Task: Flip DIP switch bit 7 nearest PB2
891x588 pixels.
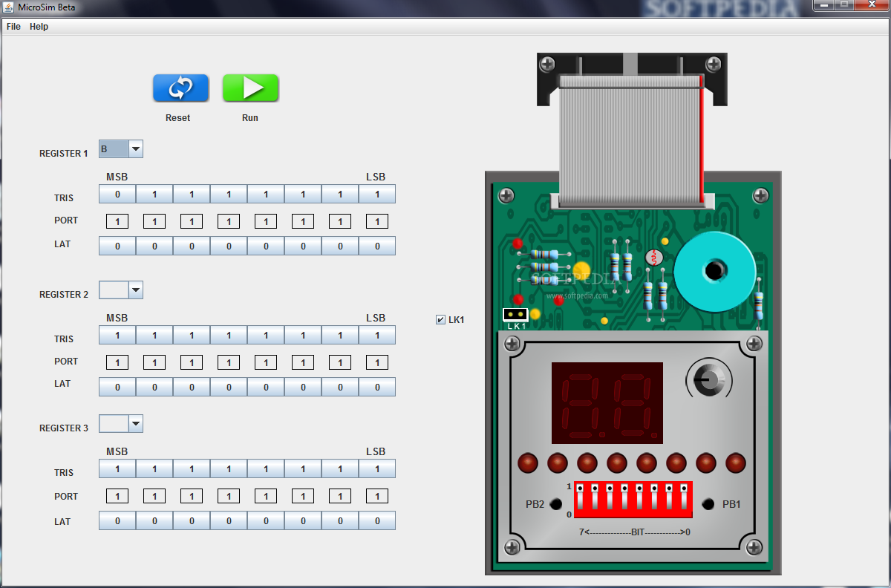Action: pos(580,497)
